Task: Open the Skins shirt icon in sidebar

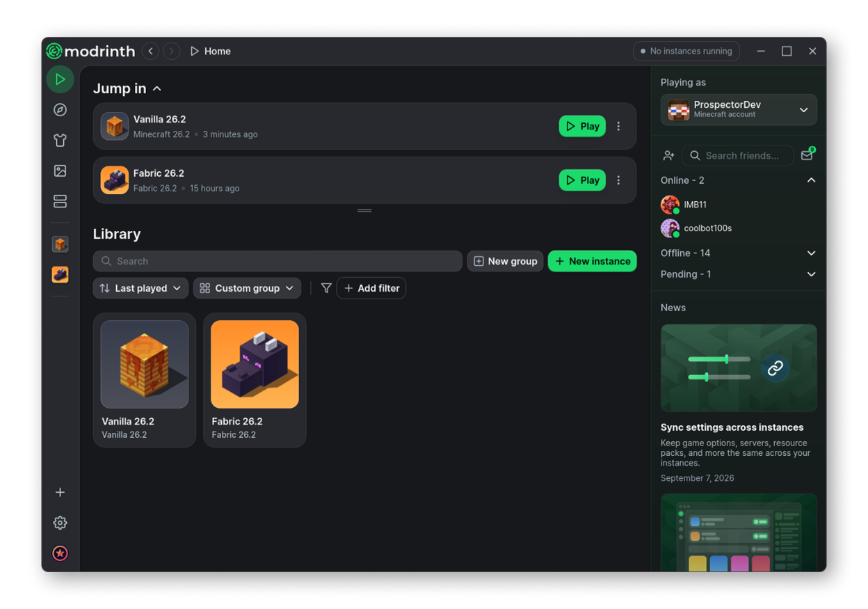Action: point(61,141)
